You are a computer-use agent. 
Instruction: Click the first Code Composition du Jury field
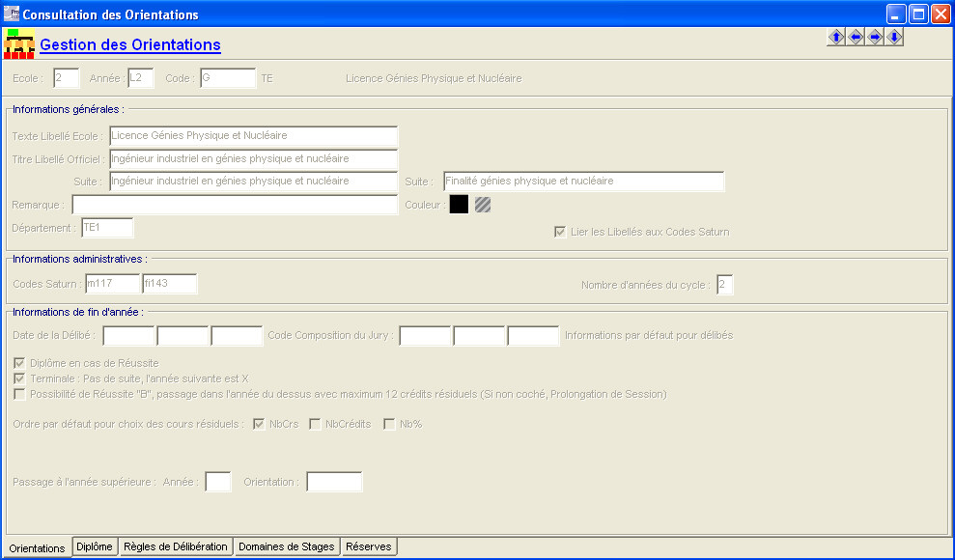425,335
